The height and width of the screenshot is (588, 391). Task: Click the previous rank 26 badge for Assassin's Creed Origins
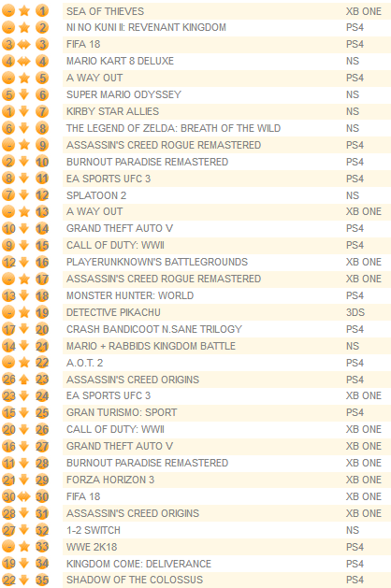point(9,380)
